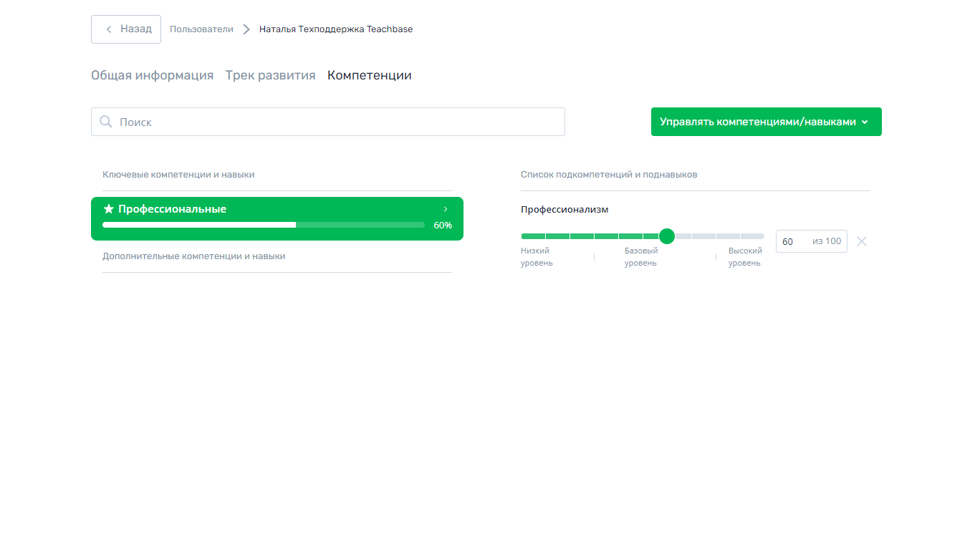980x557 pixels.
Task: Click the Базовый уровень label
Action: tap(640, 257)
